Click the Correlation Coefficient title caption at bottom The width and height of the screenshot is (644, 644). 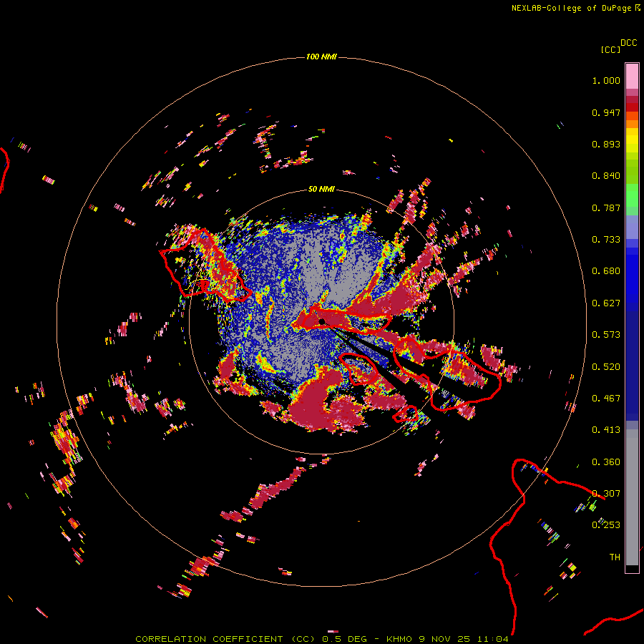point(322,639)
